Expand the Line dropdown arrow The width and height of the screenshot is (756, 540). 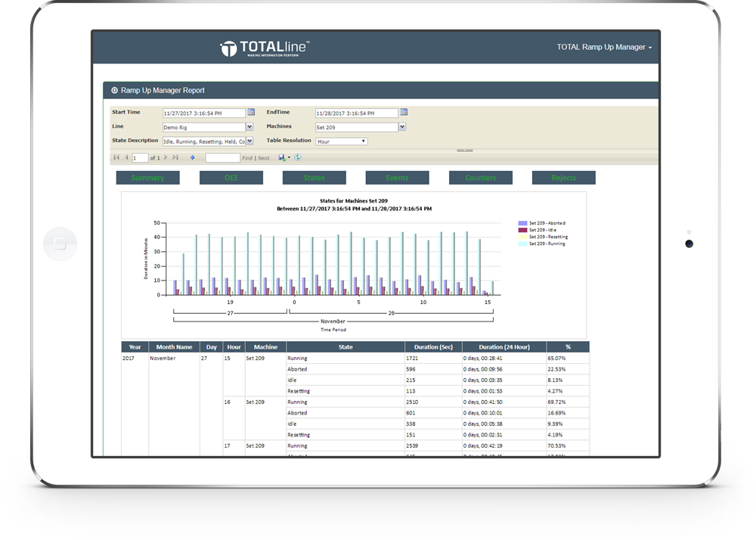click(x=249, y=127)
